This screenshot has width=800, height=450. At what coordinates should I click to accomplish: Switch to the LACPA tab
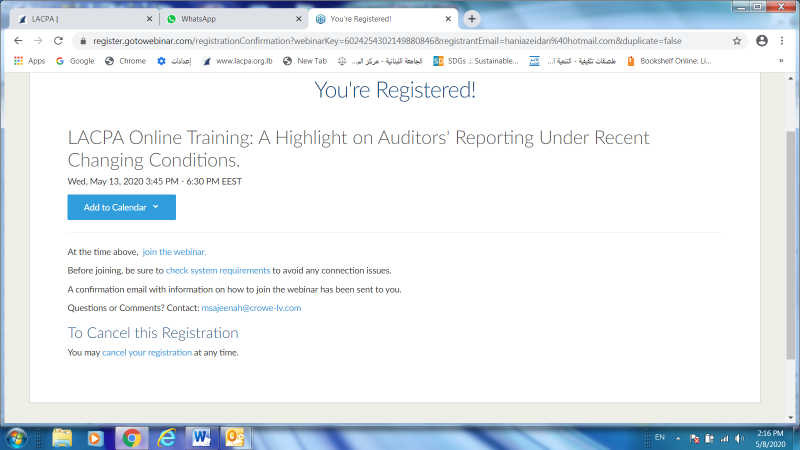pos(84,19)
